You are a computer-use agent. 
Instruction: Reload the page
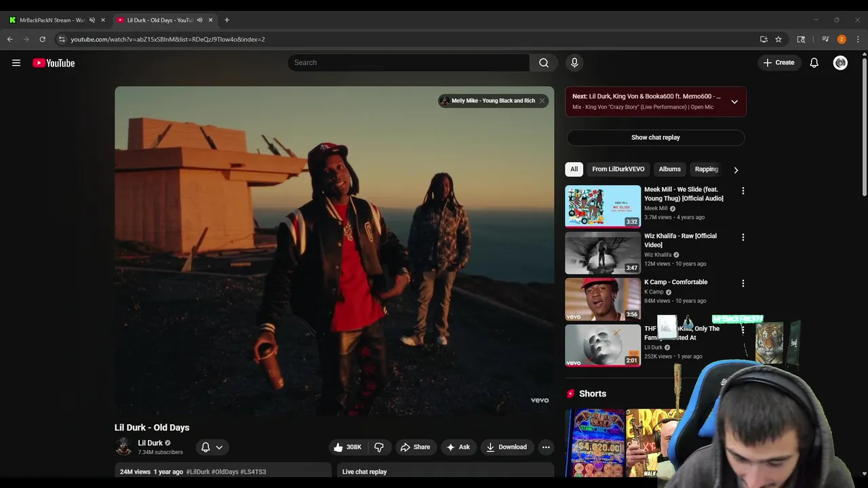42,39
